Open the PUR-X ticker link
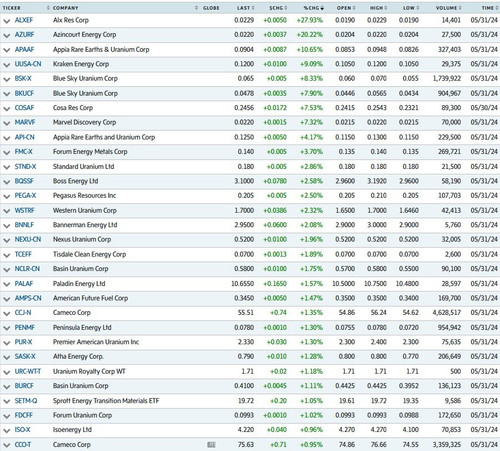The height and width of the screenshot is (451, 500). pos(23,342)
